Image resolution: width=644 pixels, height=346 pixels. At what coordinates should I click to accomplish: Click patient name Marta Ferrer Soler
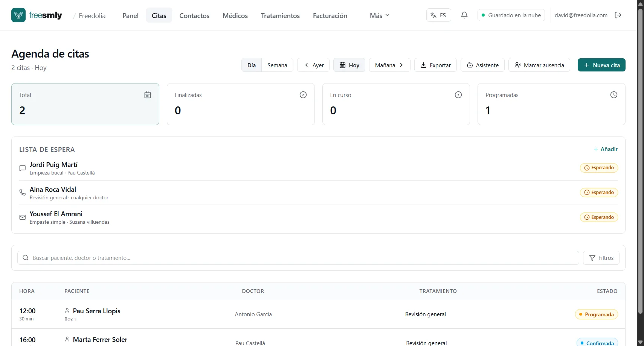[100, 340]
